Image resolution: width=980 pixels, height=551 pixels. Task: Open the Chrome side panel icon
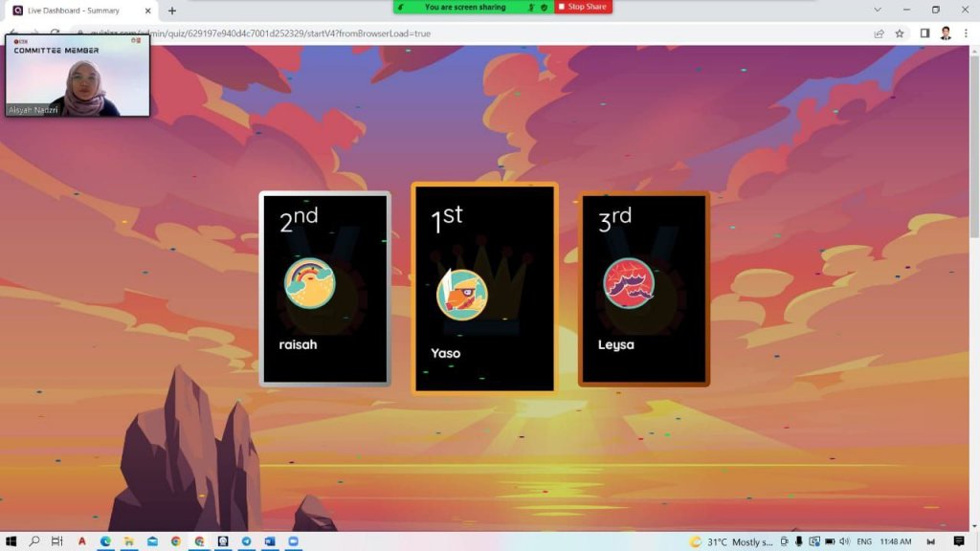click(x=924, y=33)
